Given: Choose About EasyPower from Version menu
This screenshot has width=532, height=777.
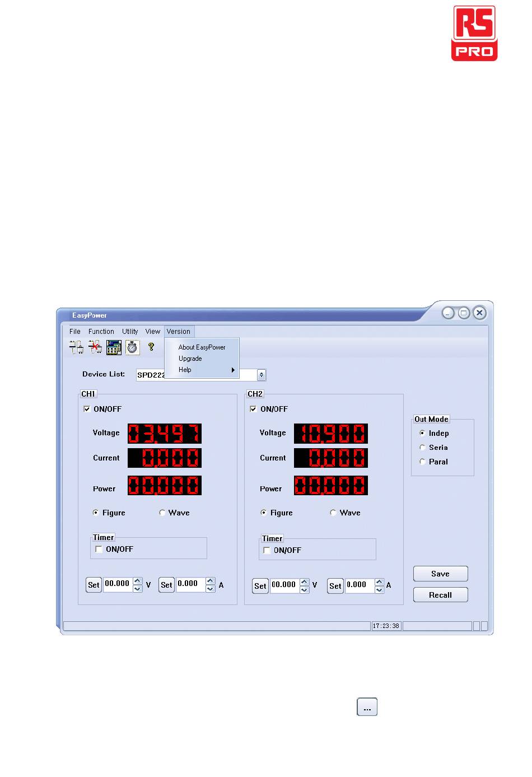Looking at the screenshot, I should click(x=202, y=347).
